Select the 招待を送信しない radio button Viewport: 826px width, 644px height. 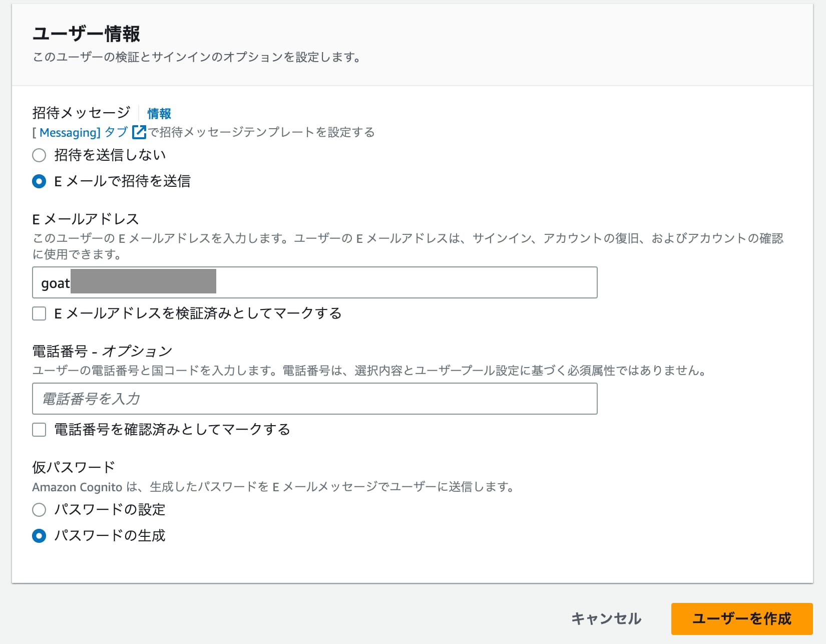point(39,155)
